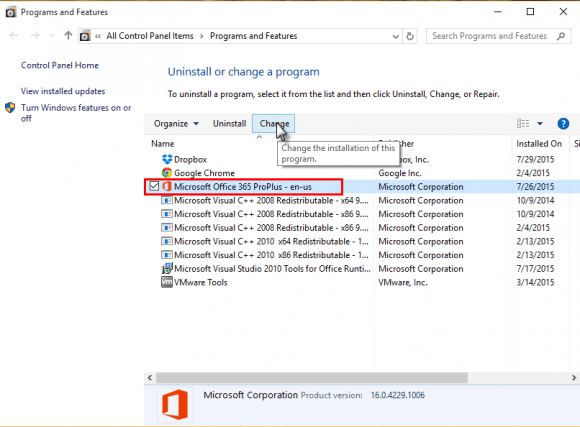The image size is (580, 427).
Task: Click the 7/17/2015 install date cell
Action: tap(535, 269)
